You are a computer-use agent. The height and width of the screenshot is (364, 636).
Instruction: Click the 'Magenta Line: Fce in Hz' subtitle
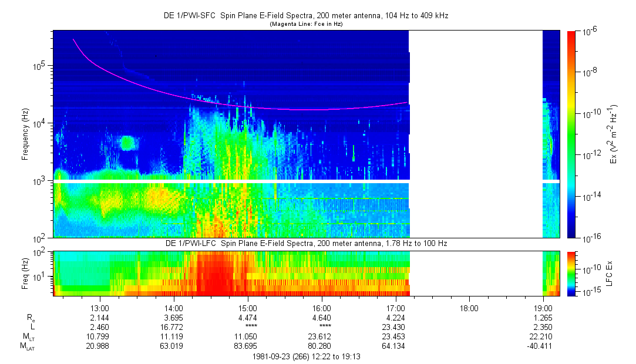[305, 24]
